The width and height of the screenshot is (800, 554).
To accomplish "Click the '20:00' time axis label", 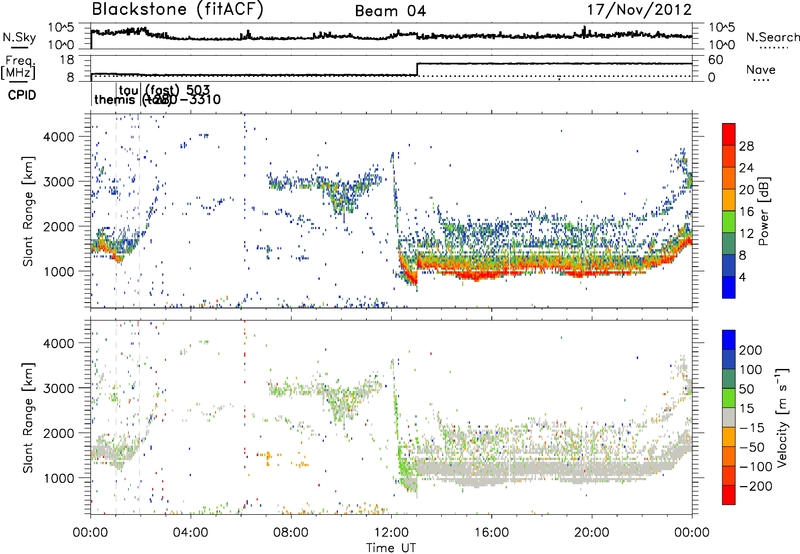I will point(592,533).
